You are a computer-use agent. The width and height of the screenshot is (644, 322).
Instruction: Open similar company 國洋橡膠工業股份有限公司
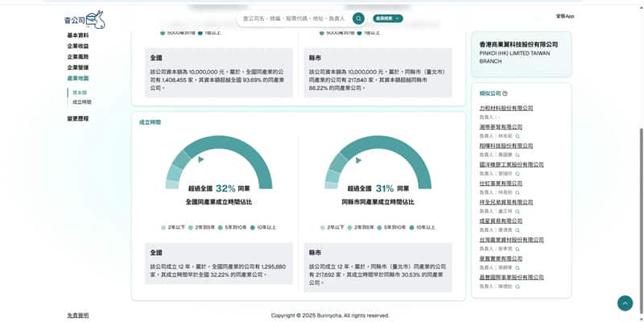(511, 165)
